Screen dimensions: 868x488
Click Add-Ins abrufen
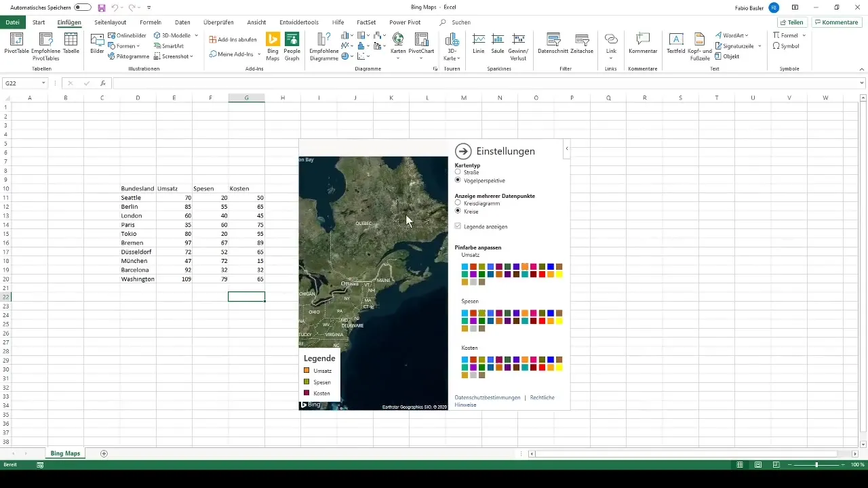coord(233,39)
